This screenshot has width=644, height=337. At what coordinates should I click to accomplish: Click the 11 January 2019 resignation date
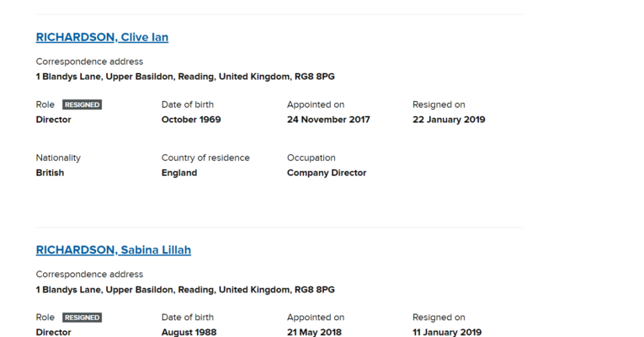pyautogui.click(x=447, y=332)
